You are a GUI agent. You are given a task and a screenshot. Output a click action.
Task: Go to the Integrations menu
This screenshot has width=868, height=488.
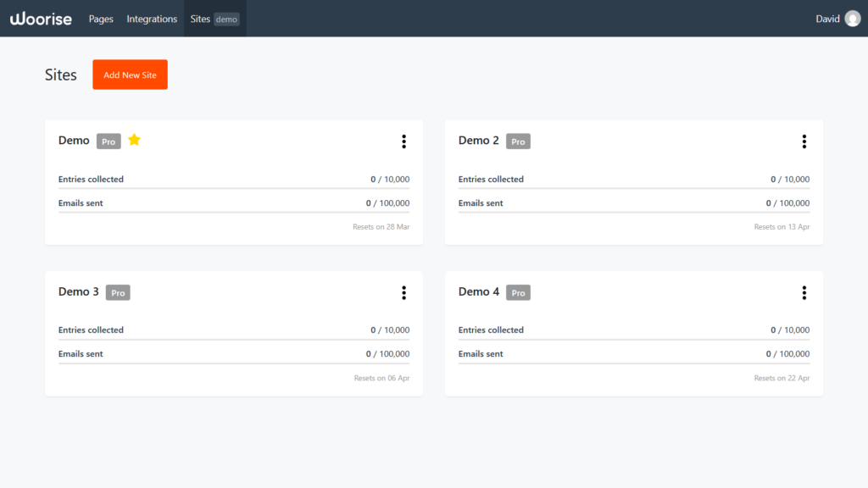point(152,19)
